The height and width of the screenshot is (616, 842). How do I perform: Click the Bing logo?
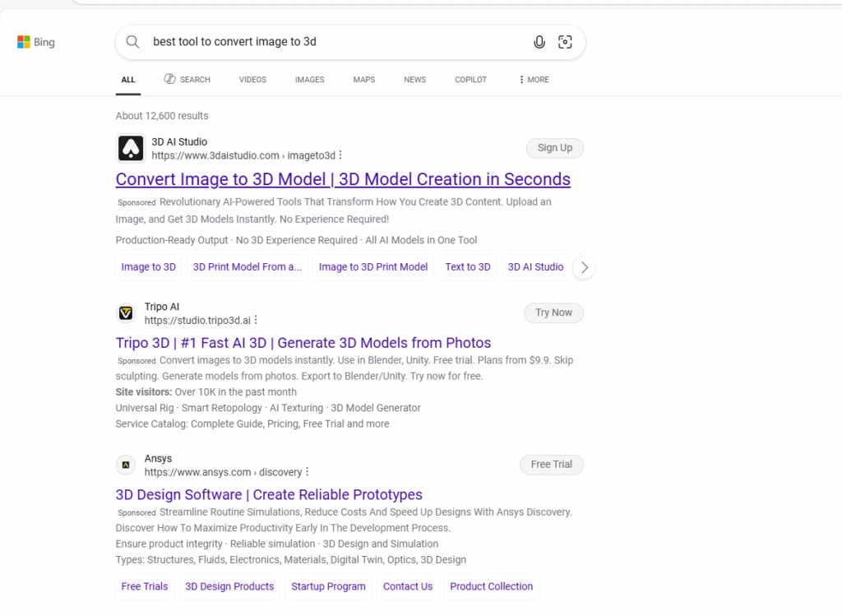[36, 42]
